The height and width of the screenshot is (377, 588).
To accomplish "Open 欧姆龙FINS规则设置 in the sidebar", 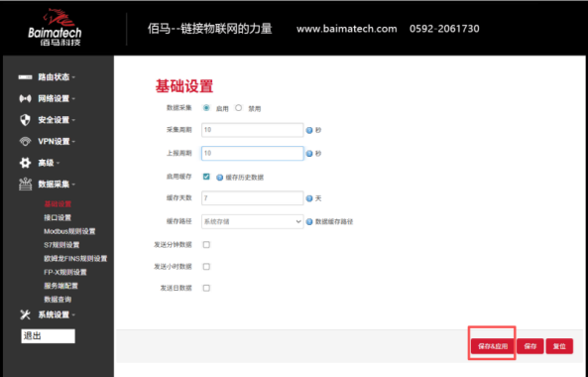I will [x=75, y=259].
